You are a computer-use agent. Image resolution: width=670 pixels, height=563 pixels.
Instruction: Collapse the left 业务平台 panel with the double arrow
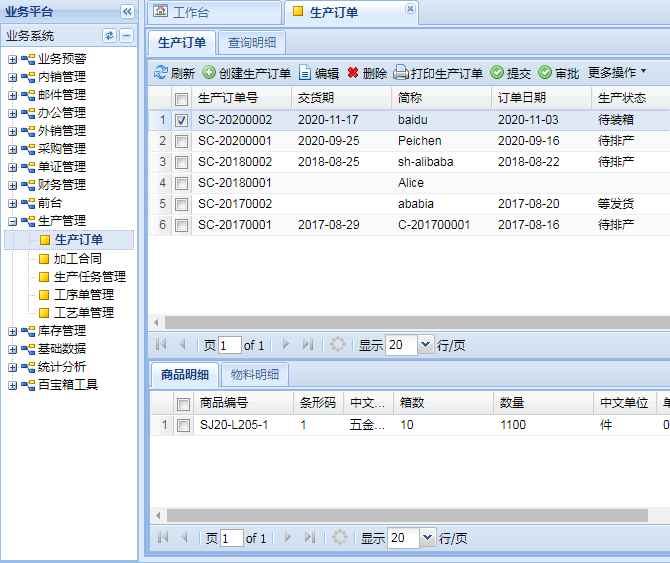[127, 11]
